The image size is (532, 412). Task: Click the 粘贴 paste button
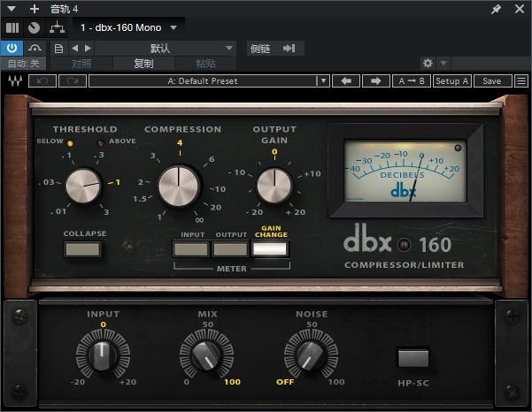click(205, 64)
